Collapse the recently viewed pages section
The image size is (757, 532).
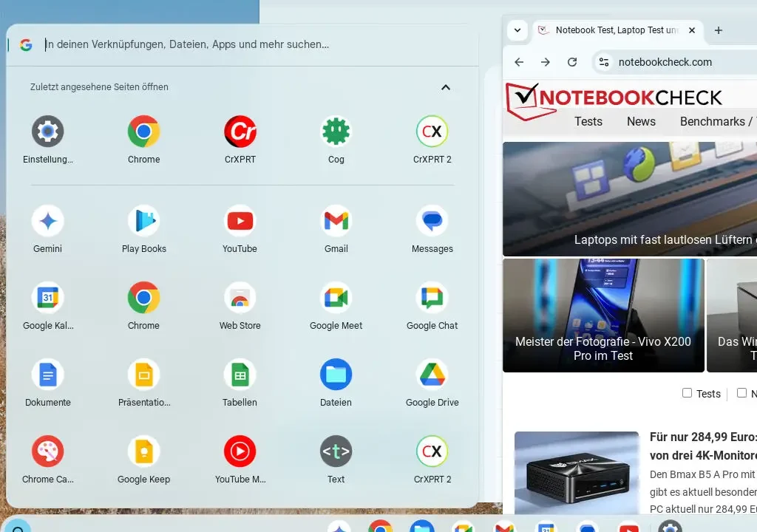point(446,87)
